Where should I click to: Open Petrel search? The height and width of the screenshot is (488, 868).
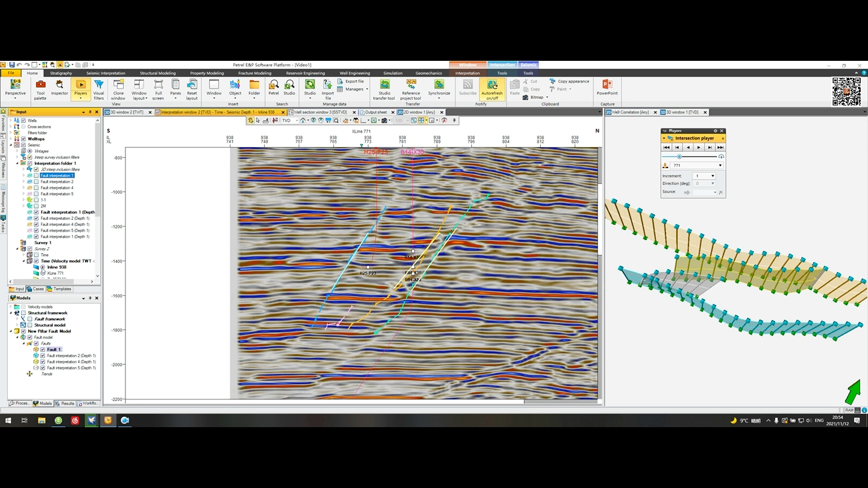(274, 87)
